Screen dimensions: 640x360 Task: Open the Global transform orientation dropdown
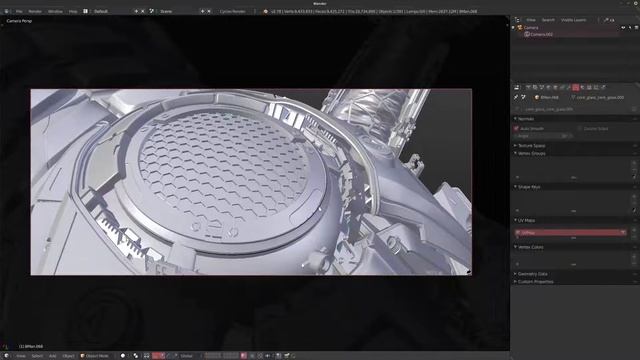pyautogui.click(x=188, y=356)
